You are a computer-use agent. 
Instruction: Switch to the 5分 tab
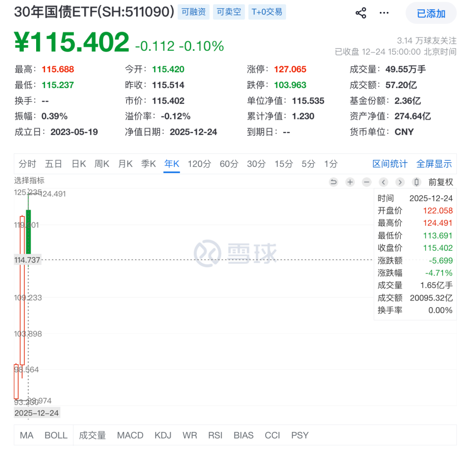[309, 164]
